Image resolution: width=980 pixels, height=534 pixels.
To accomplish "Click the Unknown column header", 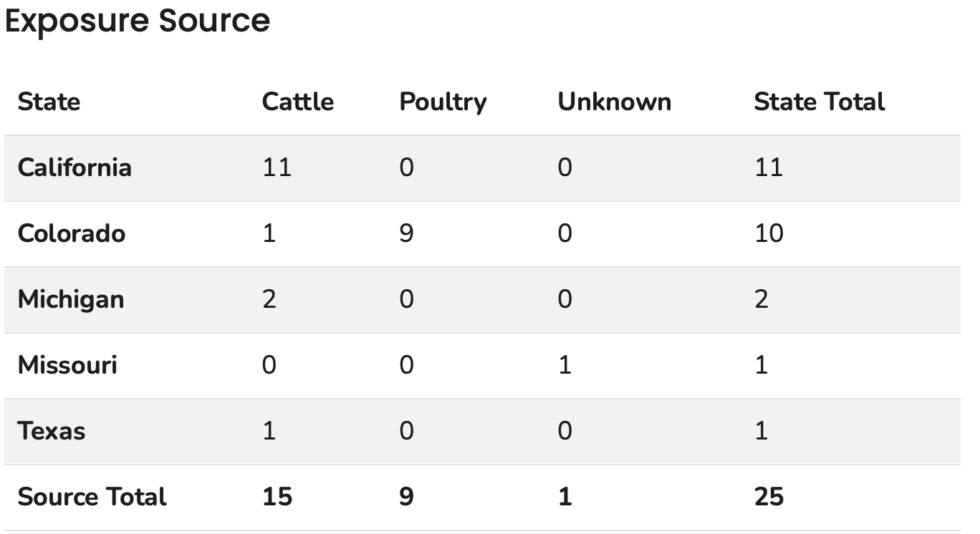I will click(614, 102).
